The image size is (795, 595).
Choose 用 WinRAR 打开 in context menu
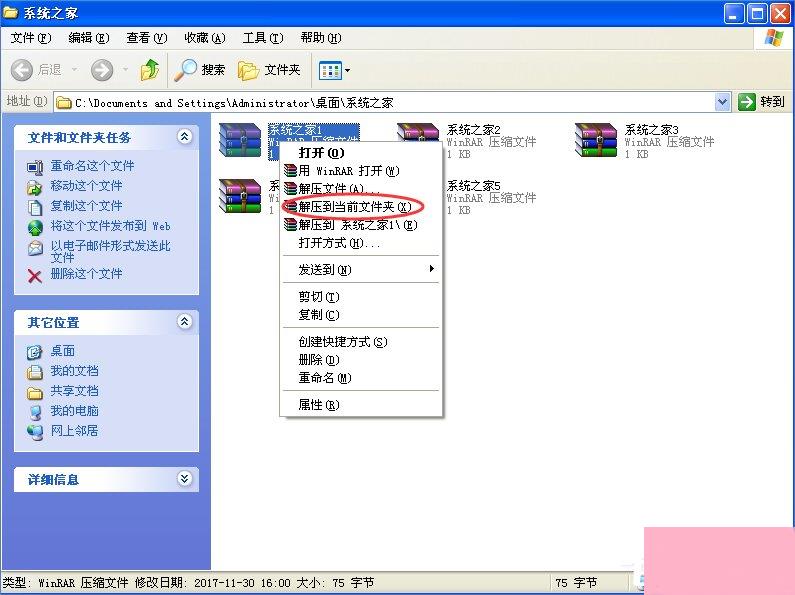(361, 171)
